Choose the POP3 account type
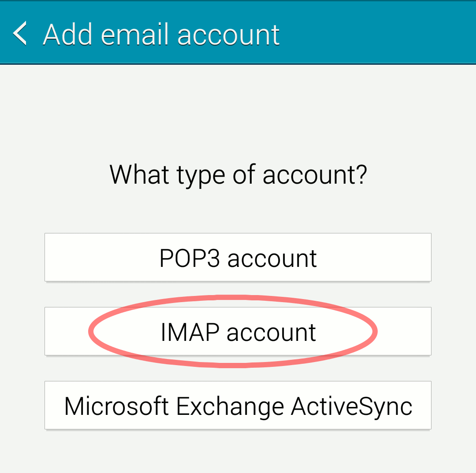This screenshot has width=476, height=473. 238,257
